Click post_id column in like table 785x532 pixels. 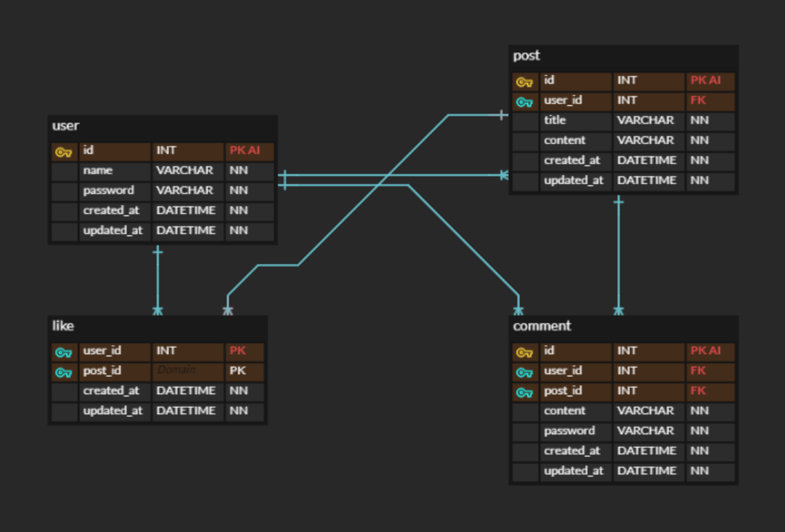point(102,371)
